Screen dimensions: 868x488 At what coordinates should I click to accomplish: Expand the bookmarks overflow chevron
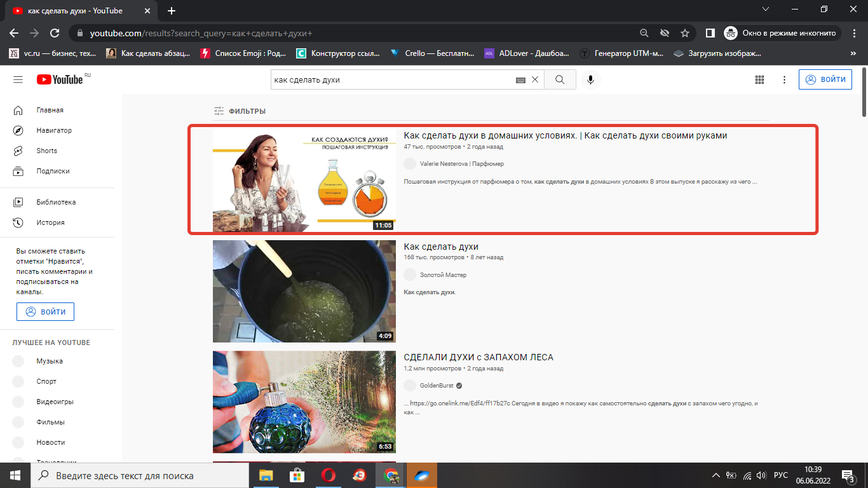point(853,53)
